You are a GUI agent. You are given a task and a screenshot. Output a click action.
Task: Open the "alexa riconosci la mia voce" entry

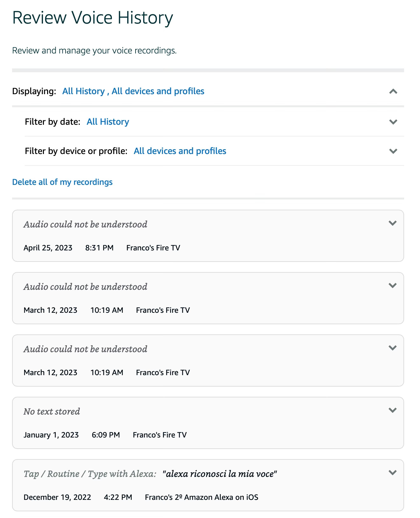(208, 485)
